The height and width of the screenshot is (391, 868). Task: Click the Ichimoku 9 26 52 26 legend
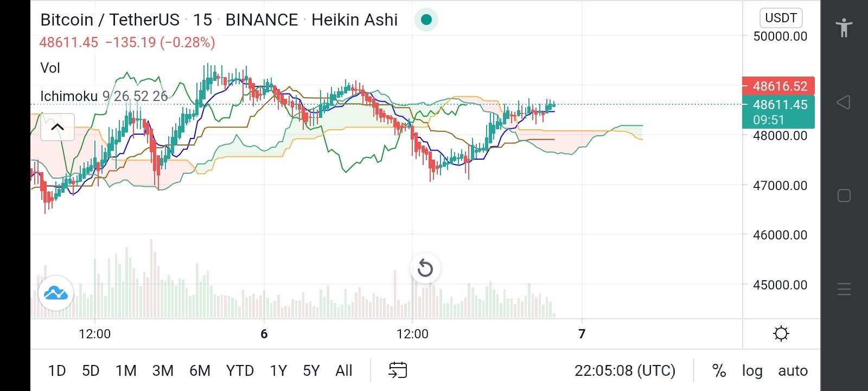(x=104, y=96)
